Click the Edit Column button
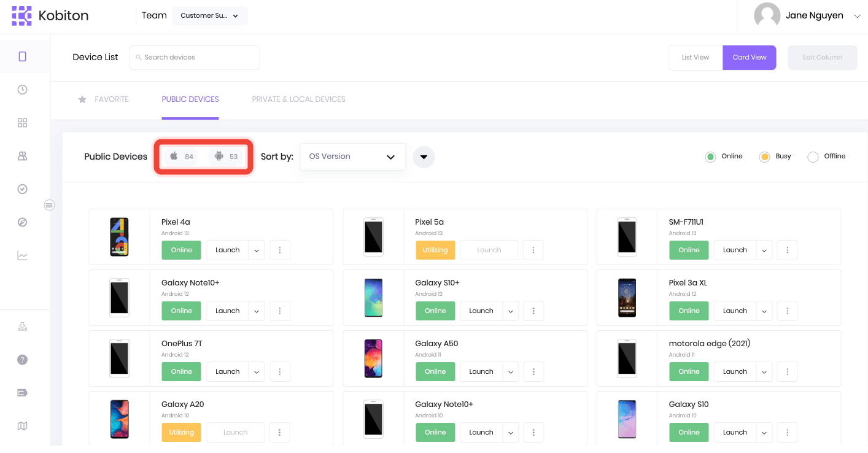This screenshot has height=453, width=868. pyautogui.click(x=823, y=57)
